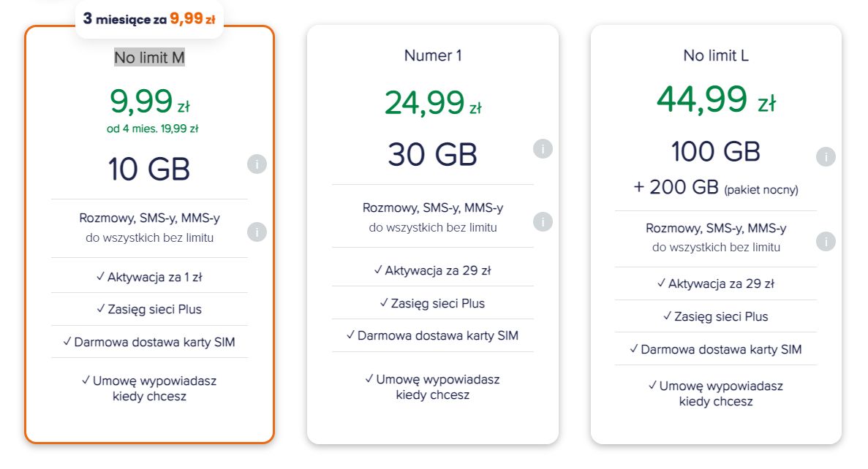Select Darmowa dostawa karty SIM in No limit L
The height and width of the screenshot is (469, 868).
pos(716,349)
